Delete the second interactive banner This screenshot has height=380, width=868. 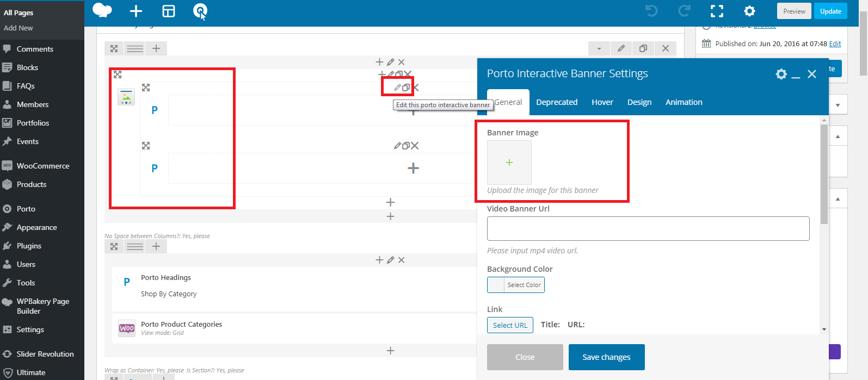click(415, 146)
